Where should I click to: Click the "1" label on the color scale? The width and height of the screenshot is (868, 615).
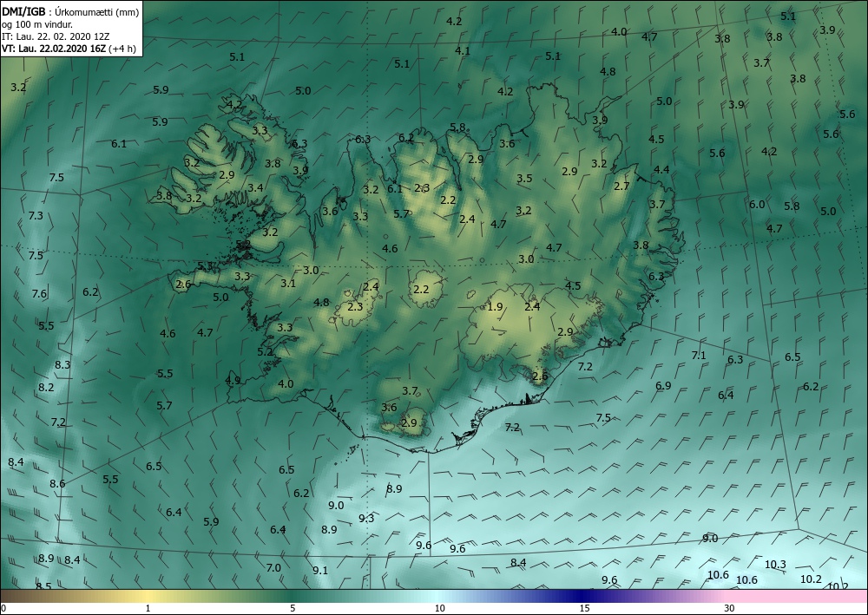click(x=148, y=609)
